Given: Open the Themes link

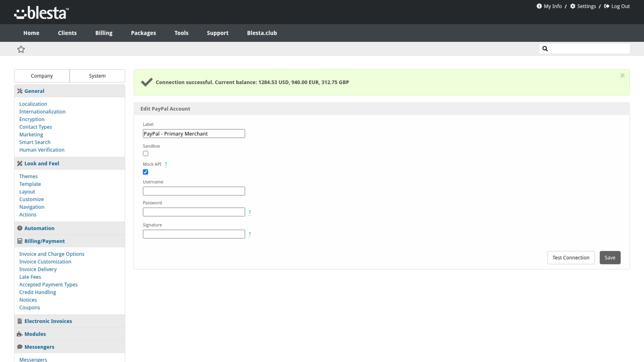Looking at the screenshot, I should [29, 177].
